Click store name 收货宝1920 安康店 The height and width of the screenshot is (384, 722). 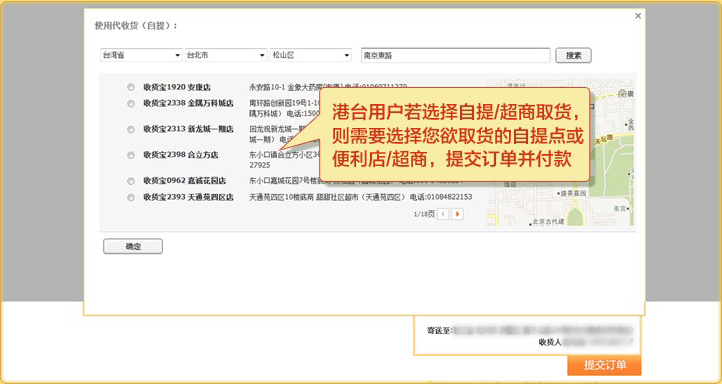pyautogui.click(x=177, y=87)
